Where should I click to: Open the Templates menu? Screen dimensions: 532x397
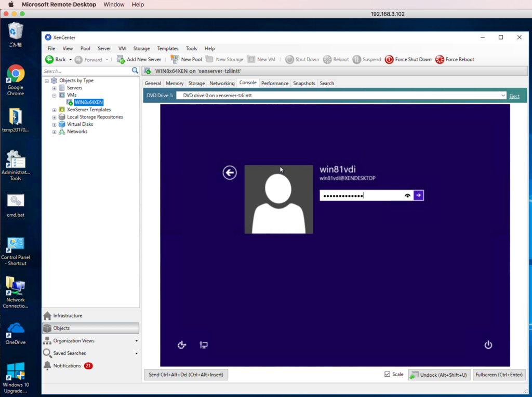[168, 48]
